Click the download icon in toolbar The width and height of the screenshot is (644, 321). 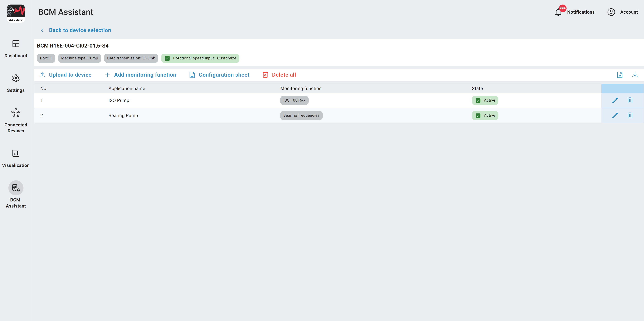point(635,75)
